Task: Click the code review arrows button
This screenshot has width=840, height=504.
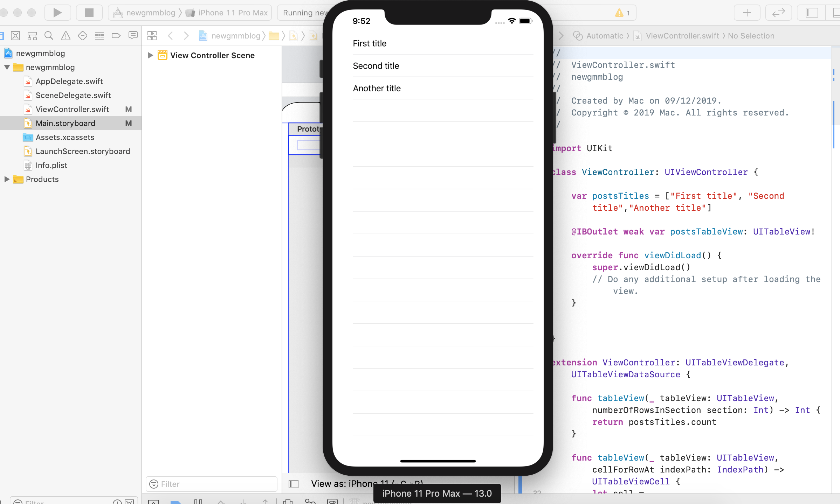Action: [x=778, y=13]
